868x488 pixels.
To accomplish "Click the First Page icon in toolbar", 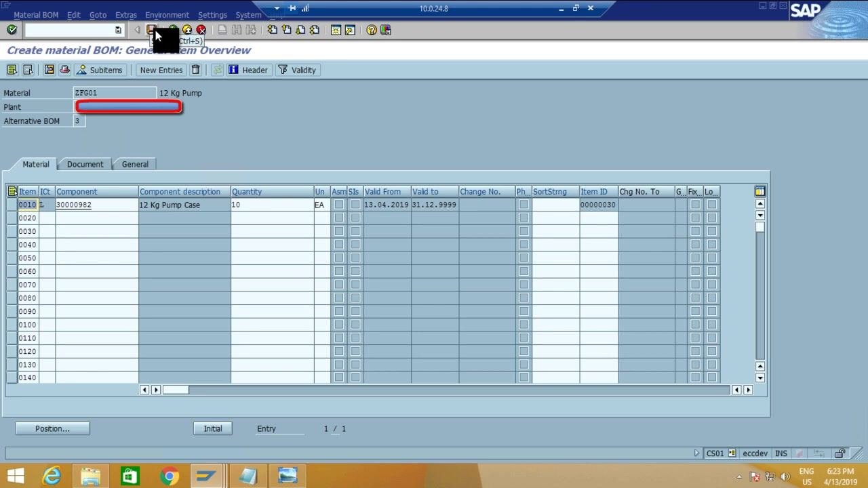I will tap(272, 30).
